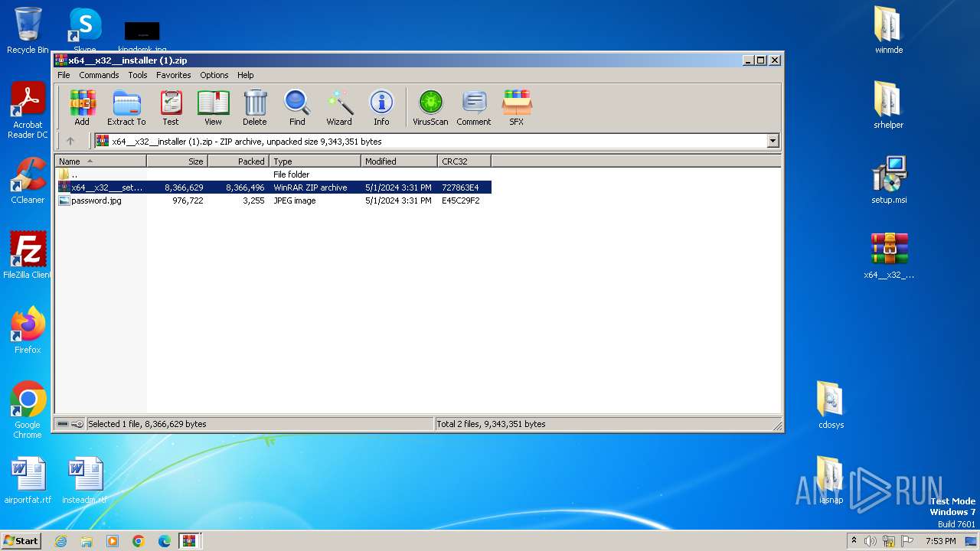Run VirusScan on the archive
Screen dimensions: 980x551
pyautogui.click(x=430, y=107)
